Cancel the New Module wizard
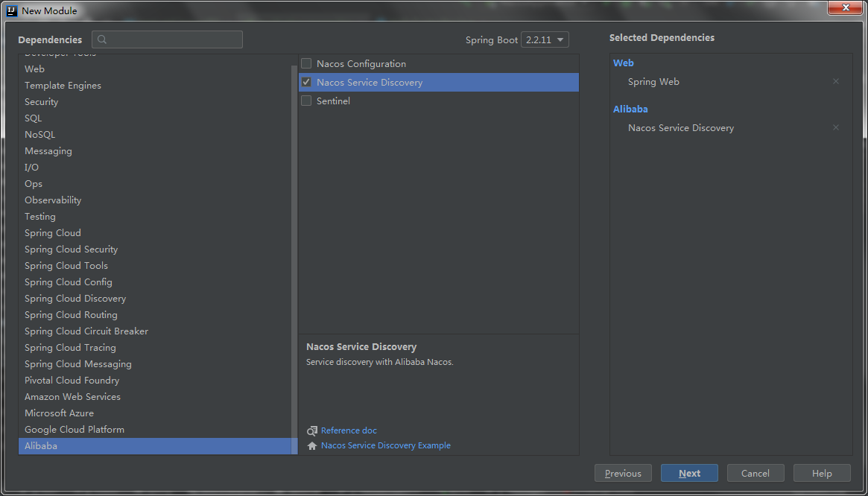The image size is (868, 496). click(x=755, y=474)
